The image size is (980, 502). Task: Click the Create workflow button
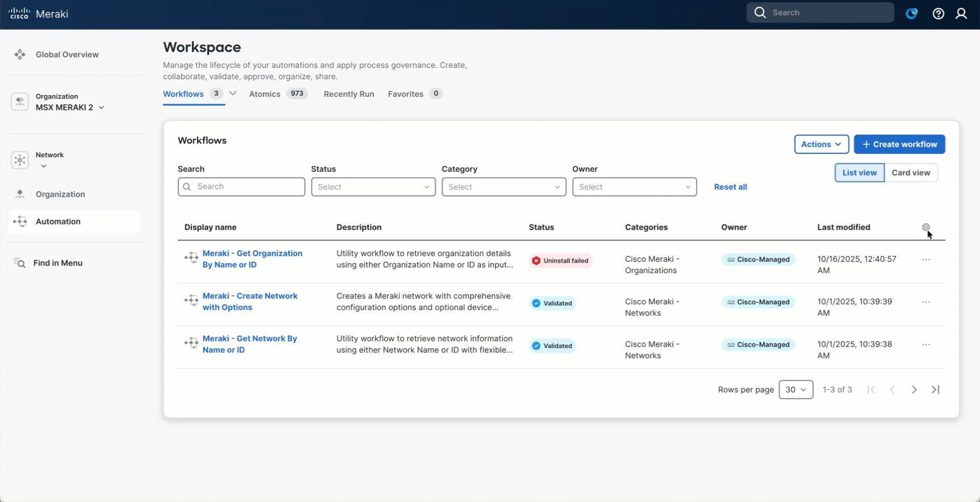[x=899, y=144]
